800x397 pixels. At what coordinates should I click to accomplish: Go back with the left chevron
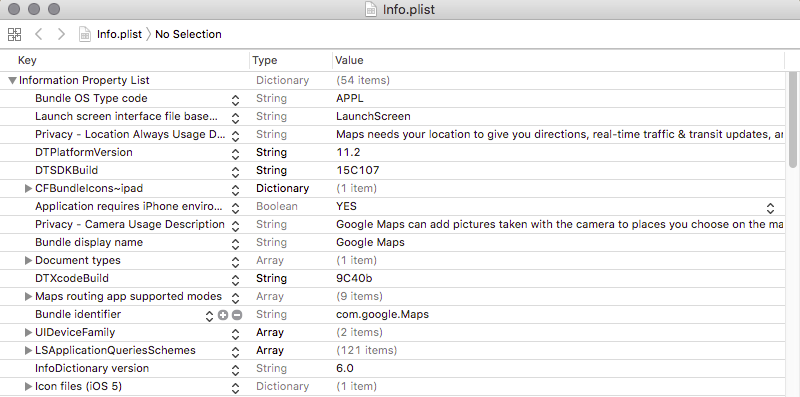pyautogui.click(x=38, y=34)
